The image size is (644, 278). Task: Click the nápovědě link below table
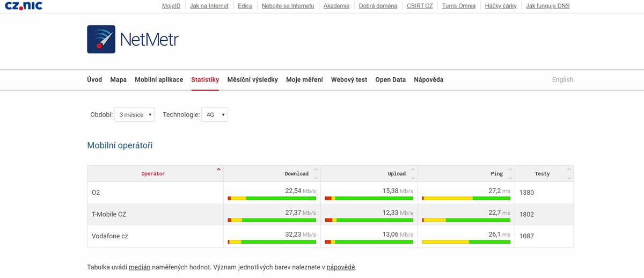[341, 267]
